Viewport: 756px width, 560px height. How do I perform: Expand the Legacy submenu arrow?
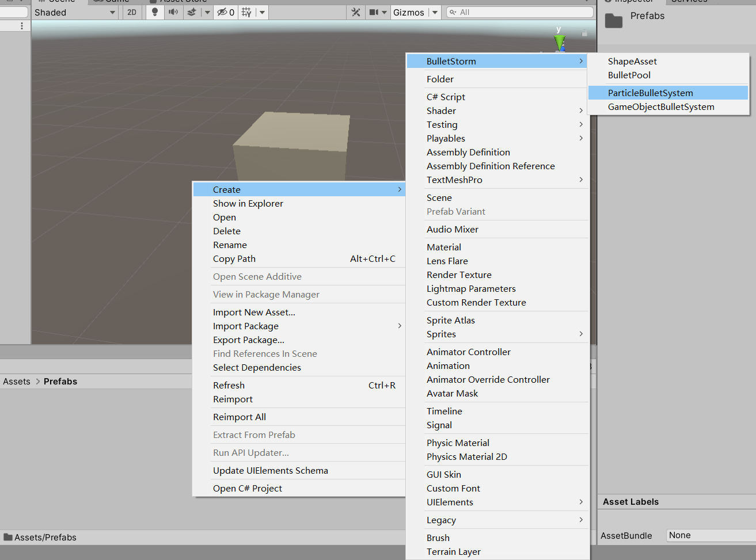coord(581,520)
